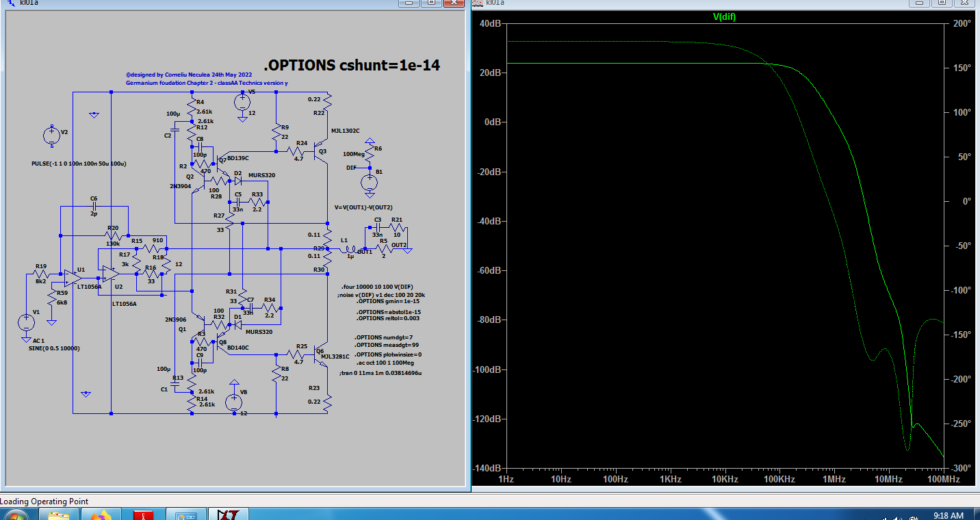Click the .four 10000 10 100 V(DIF) directive
The image size is (980, 520).
[377, 286]
